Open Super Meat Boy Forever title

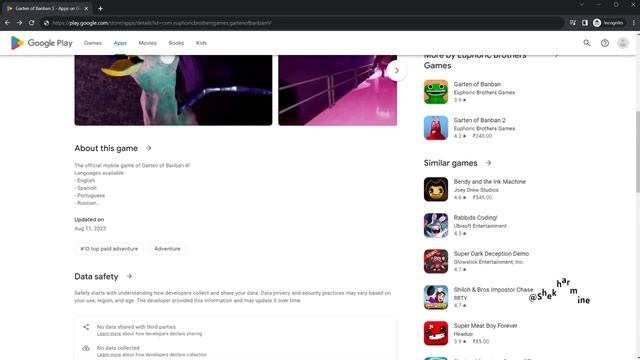[485, 325]
